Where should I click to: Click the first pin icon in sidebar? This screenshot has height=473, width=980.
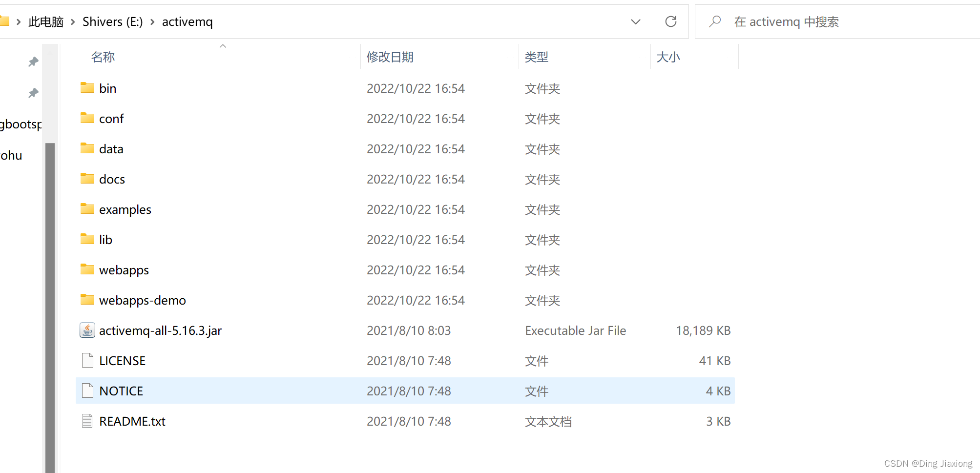click(33, 62)
